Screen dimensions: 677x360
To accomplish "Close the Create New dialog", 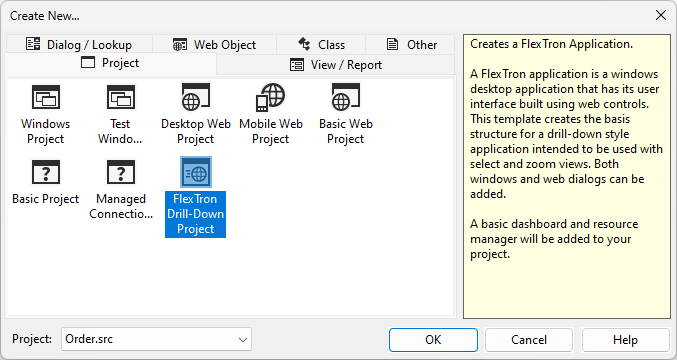I will click(x=661, y=16).
